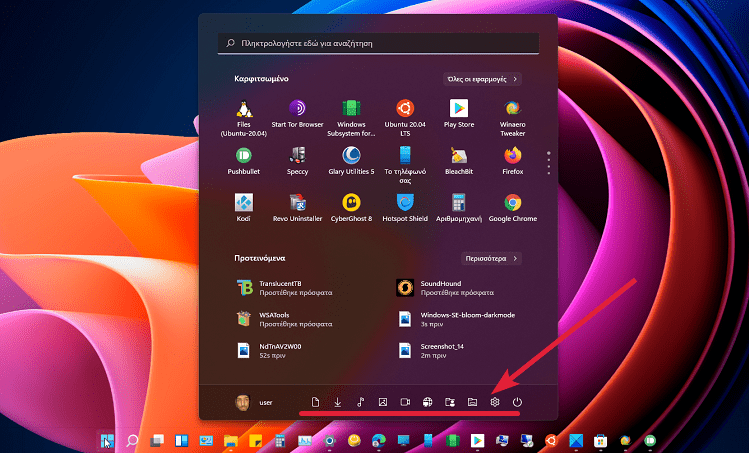Open Glary Utilities 5
749x453 pixels.
351,161
